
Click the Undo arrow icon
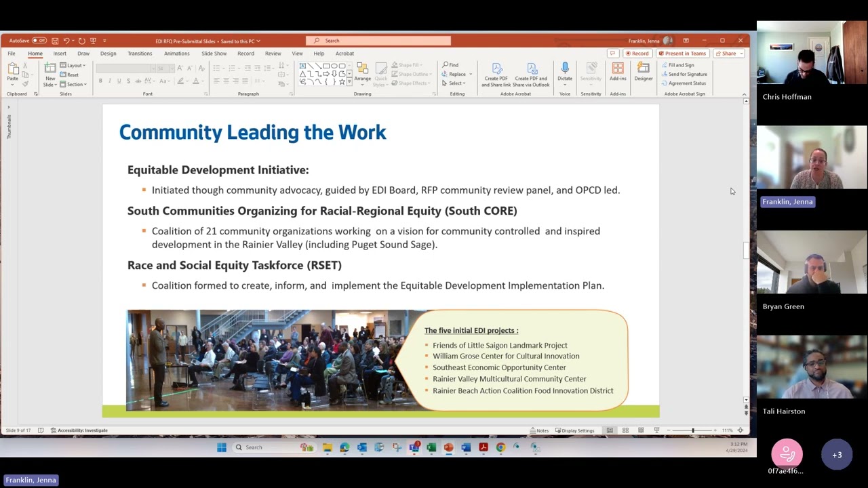tap(66, 41)
